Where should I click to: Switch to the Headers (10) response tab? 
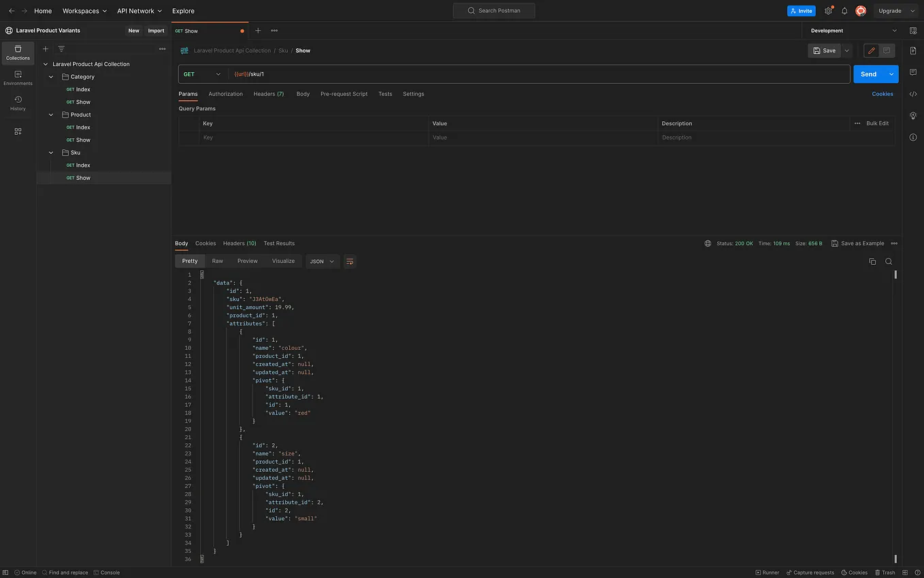coord(239,243)
